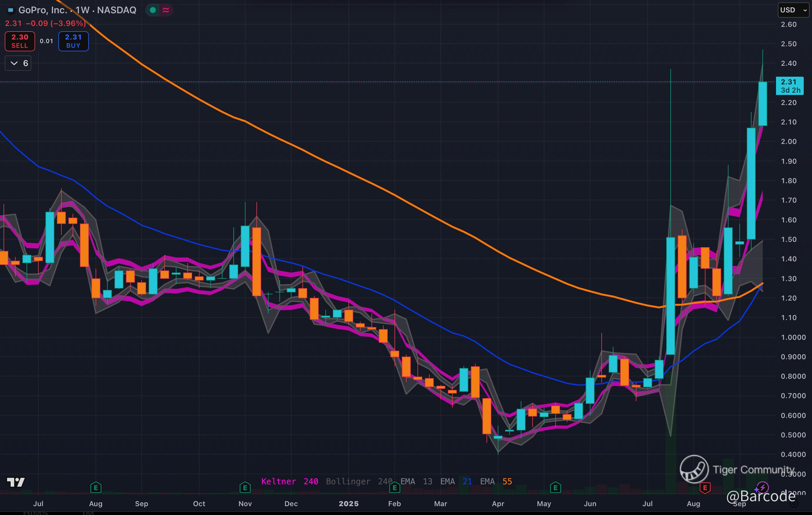
Task: Click the GoPro blue logo icon
Action: click(x=11, y=10)
